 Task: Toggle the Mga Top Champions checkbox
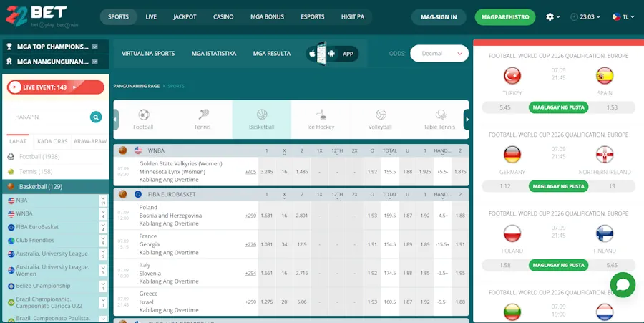coord(95,47)
